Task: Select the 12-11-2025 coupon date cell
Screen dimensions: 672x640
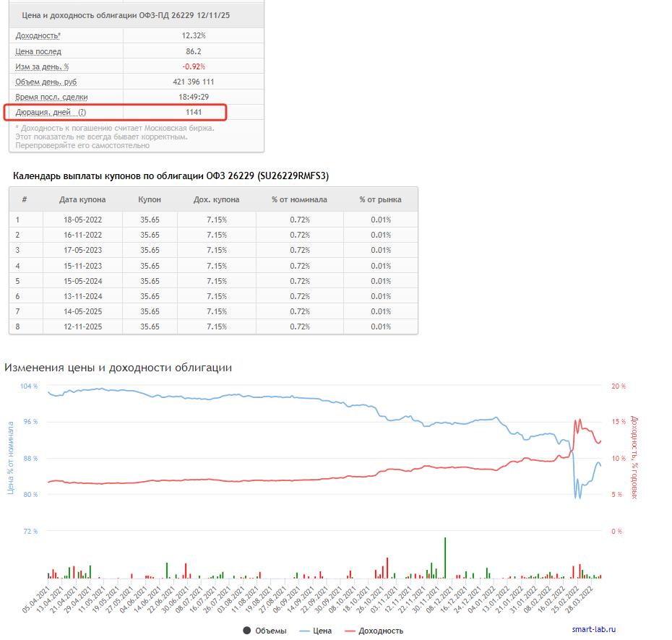Action: coord(82,327)
